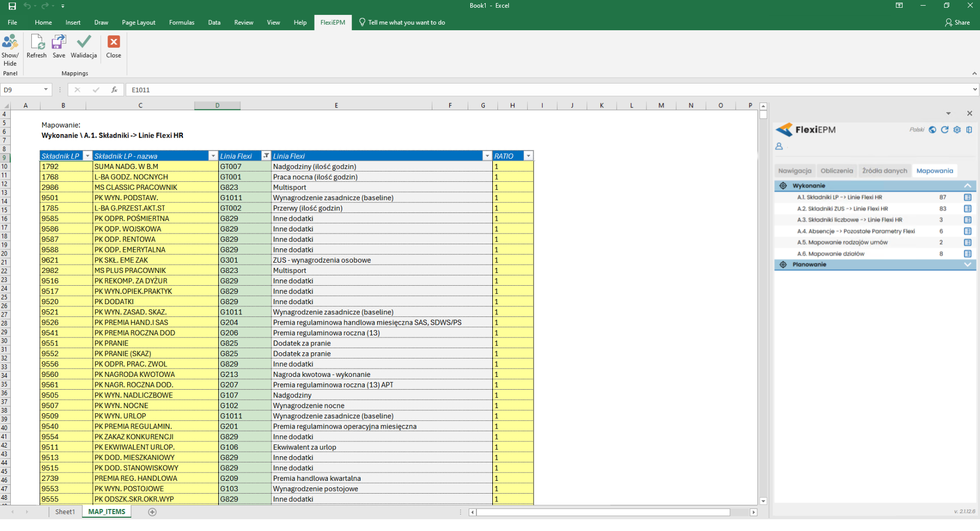Viewport: 980px width, 531px height.
Task: Click the user profile icon in FlexiEPM panel
Action: (779, 146)
